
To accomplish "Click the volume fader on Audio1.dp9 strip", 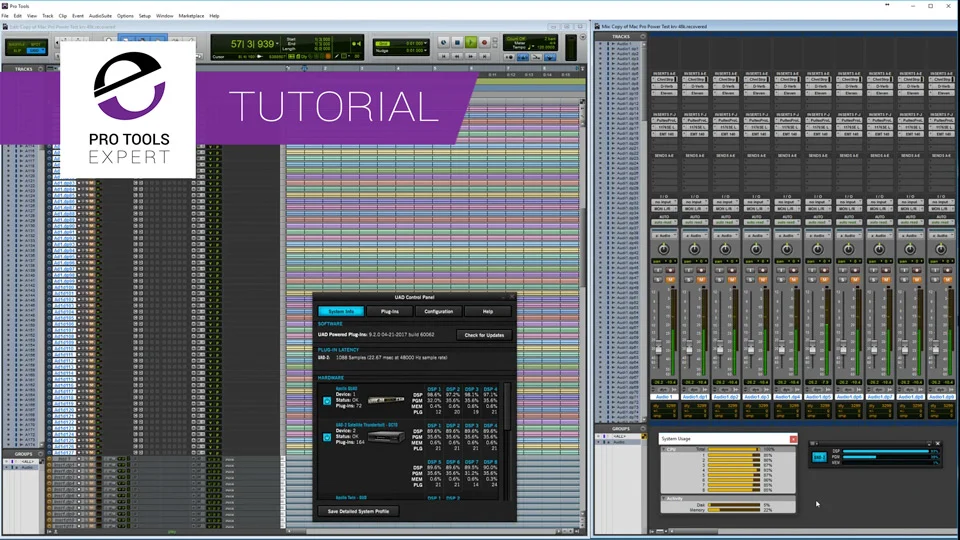I will coord(936,349).
